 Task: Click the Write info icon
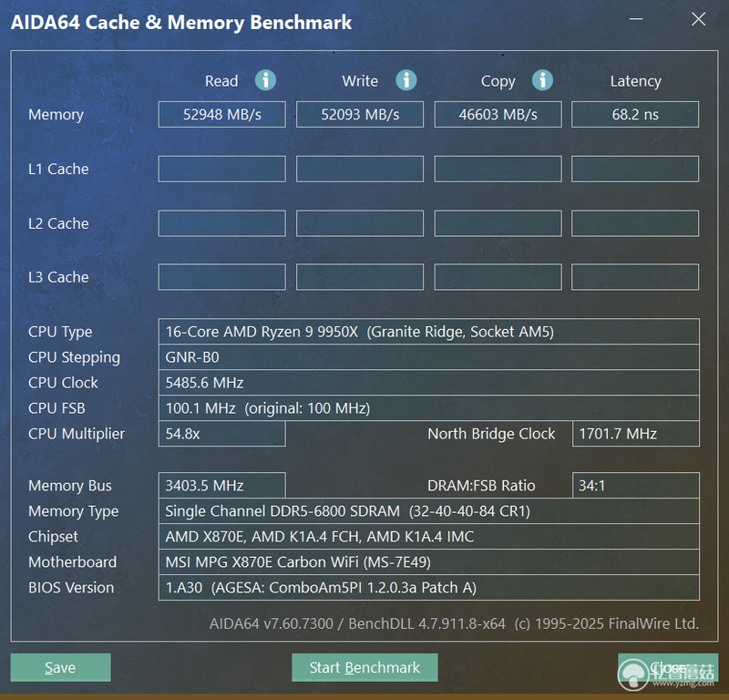(406, 80)
